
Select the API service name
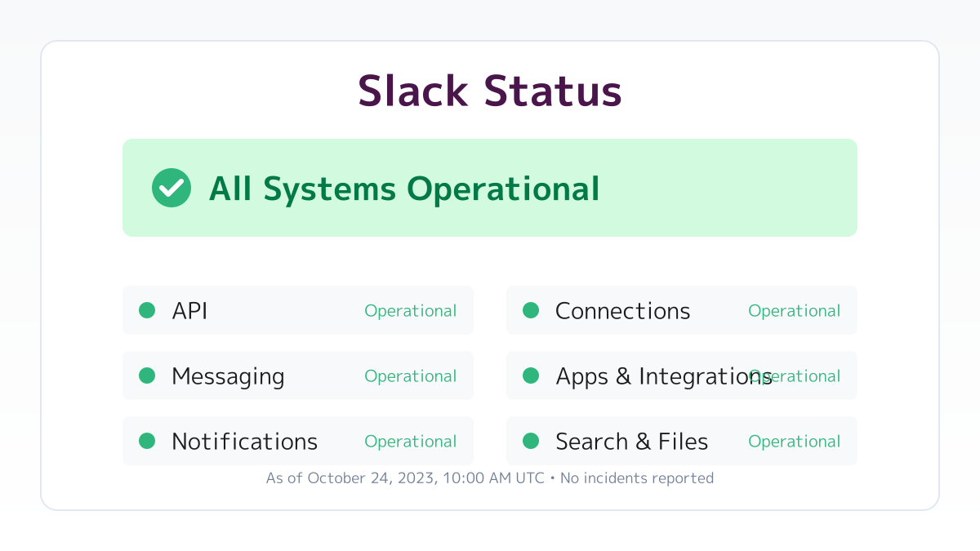tap(189, 311)
